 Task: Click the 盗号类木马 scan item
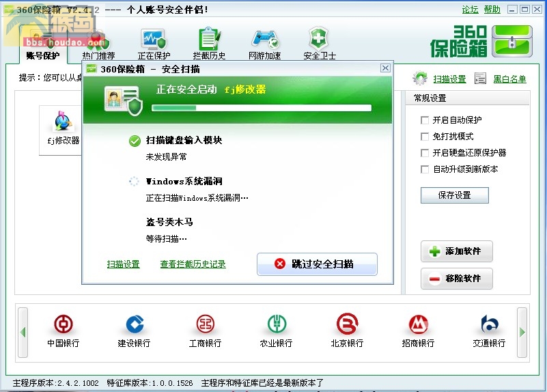pyautogui.click(x=169, y=222)
